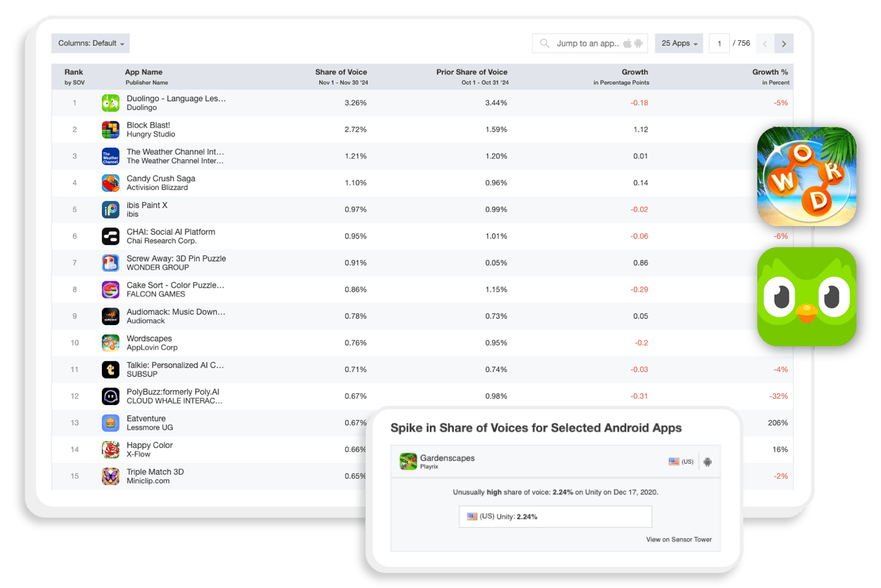Click the ibis Paint X app icon
881x588 pixels.
[110, 210]
